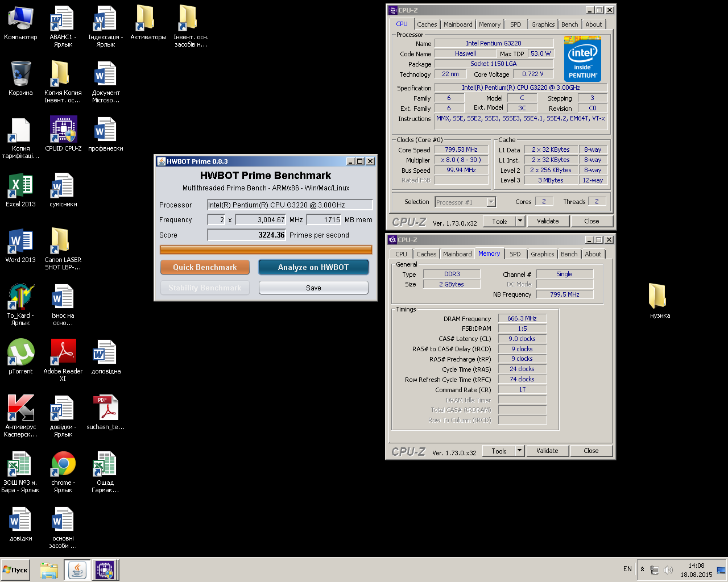The height and width of the screenshot is (582, 728).
Task: Click the Core Speed value 799.53 MHz
Action: tap(461, 150)
